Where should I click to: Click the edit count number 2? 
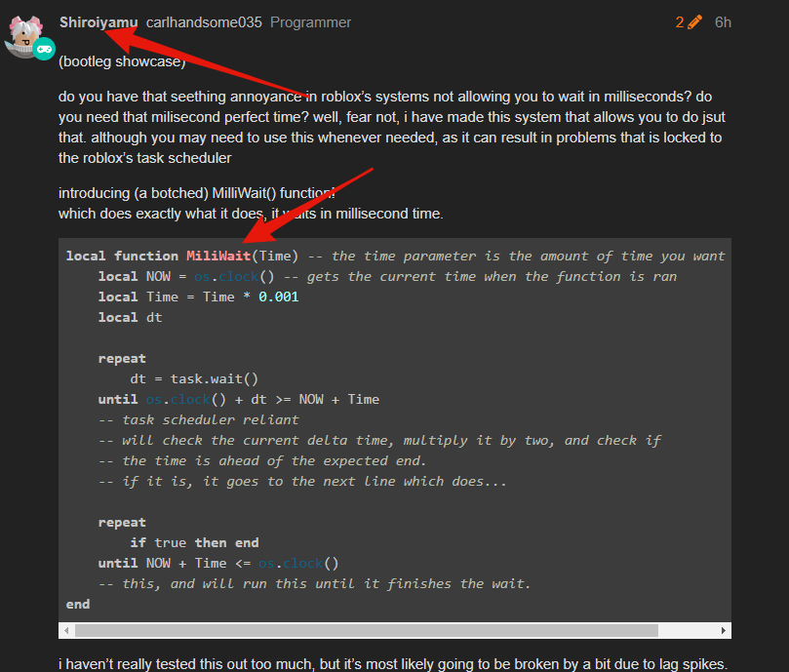click(x=680, y=22)
